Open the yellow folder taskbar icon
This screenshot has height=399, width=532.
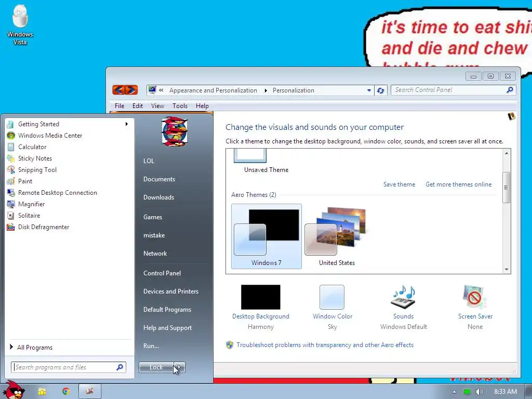click(42, 392)
